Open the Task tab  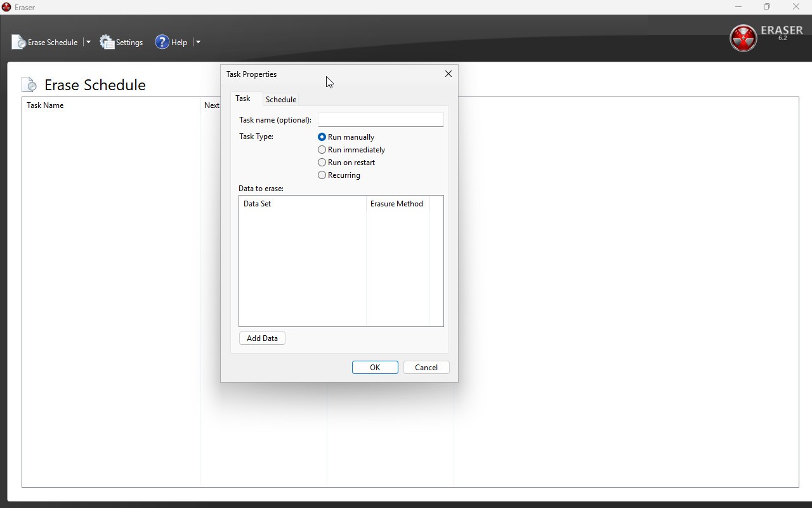(x=243, y=98)
